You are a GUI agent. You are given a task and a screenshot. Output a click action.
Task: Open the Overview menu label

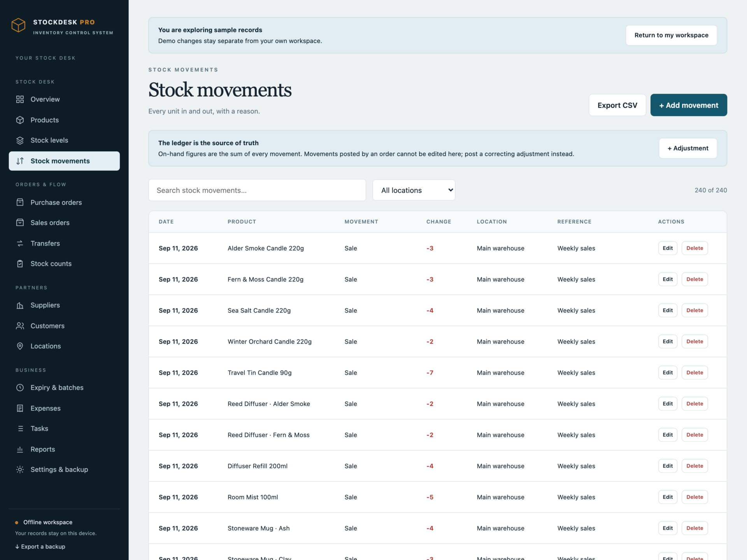(x=45, y=99)
